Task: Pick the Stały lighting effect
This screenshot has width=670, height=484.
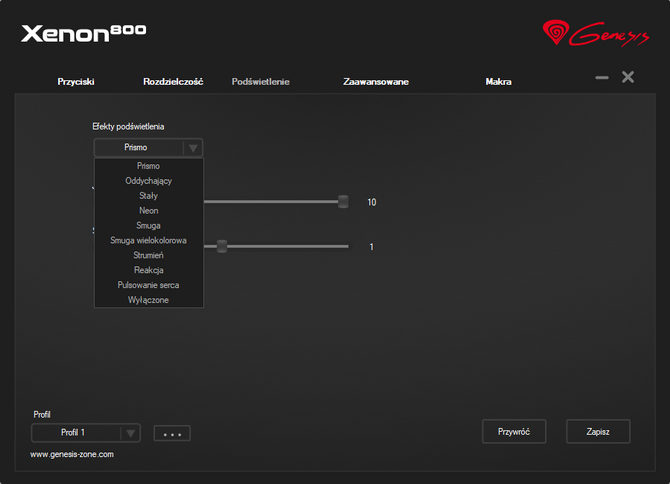Action: coord(148,196)
